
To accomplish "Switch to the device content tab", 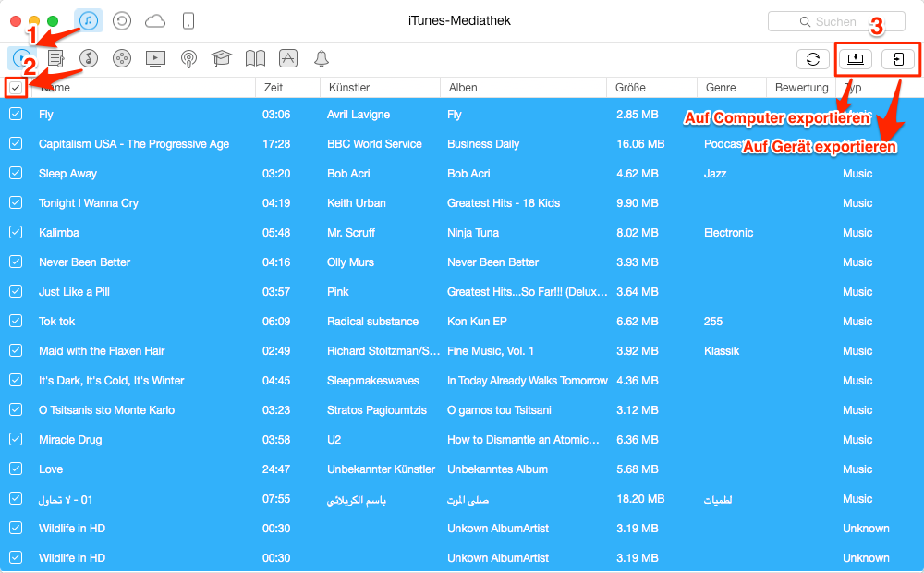I will [188, 21].
